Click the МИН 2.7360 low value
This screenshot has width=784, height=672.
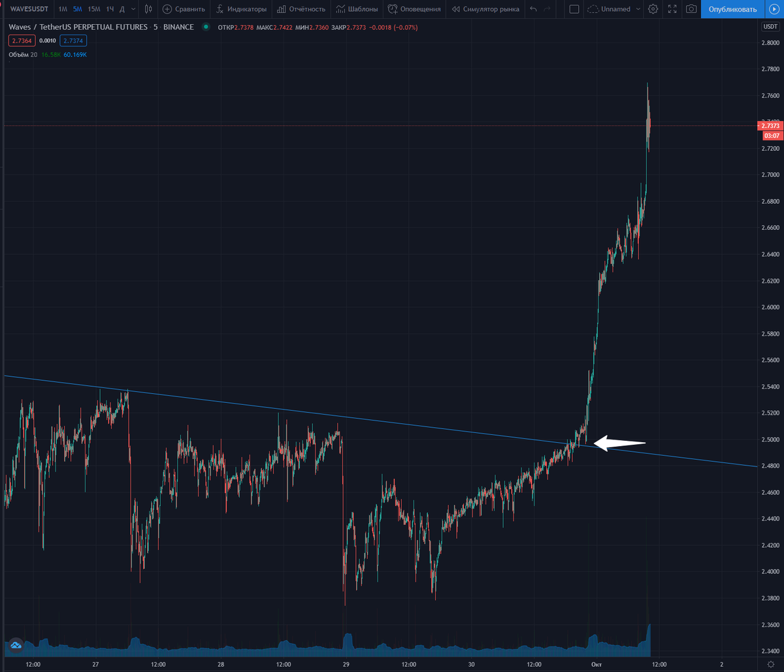[x=312, y=27]
